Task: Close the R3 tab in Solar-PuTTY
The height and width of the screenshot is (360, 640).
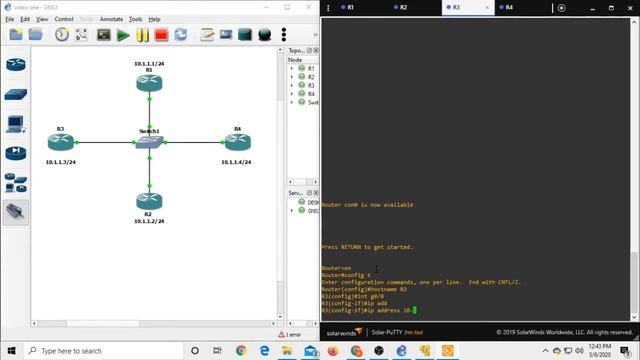Action: pyautogui.click(x=487, y=7)
